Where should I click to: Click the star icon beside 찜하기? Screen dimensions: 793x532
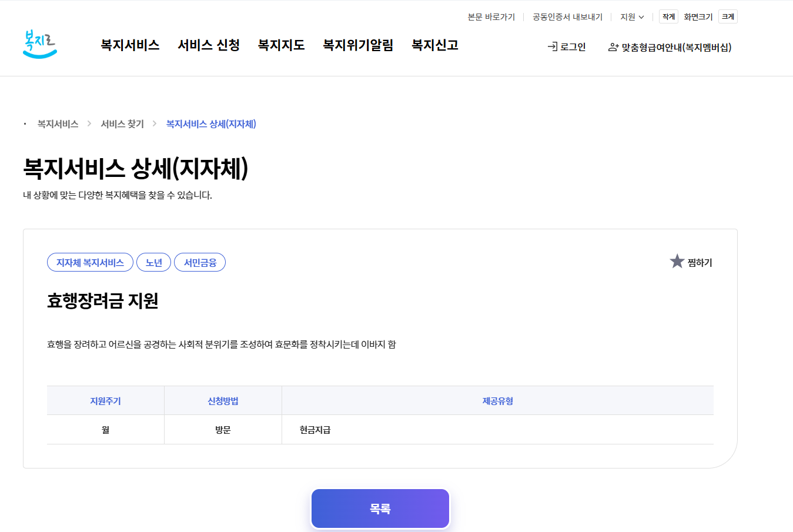677,262
